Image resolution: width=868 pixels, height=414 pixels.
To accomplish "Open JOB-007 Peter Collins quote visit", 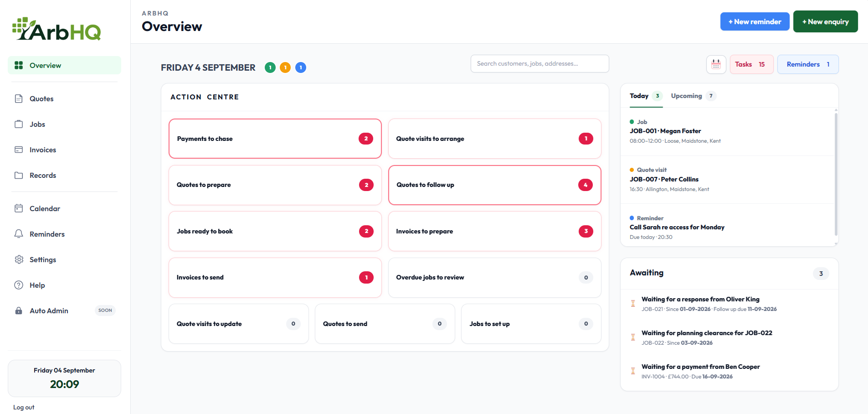I will pos(727,180).
